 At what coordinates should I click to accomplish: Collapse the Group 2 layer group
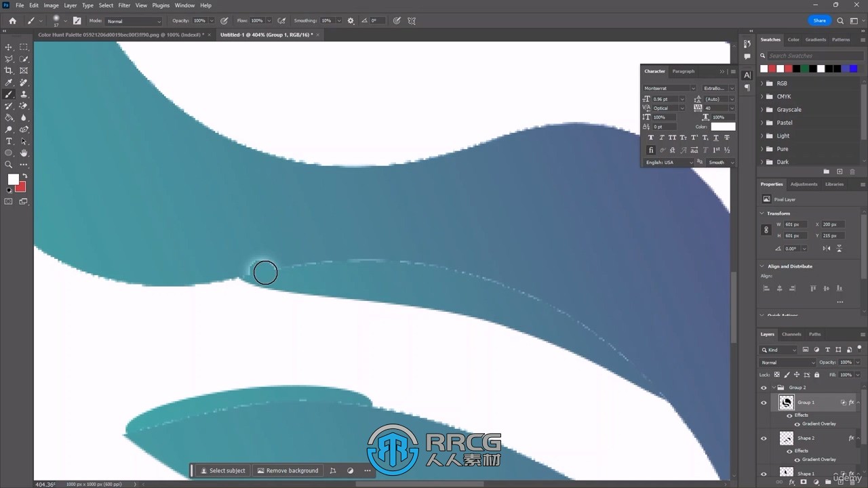774,388
